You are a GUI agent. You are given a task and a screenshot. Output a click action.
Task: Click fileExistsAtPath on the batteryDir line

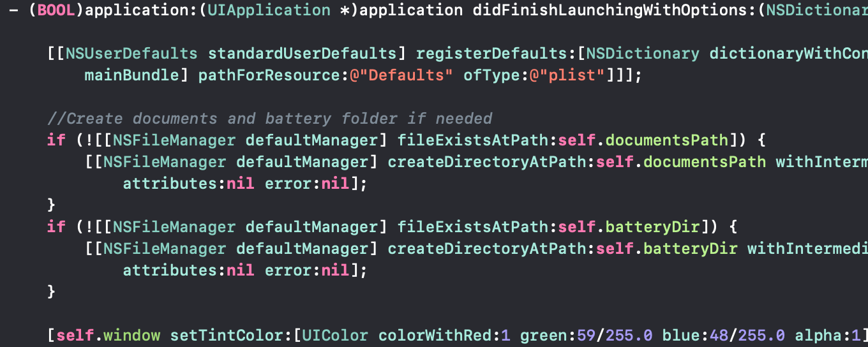(473, 226)
